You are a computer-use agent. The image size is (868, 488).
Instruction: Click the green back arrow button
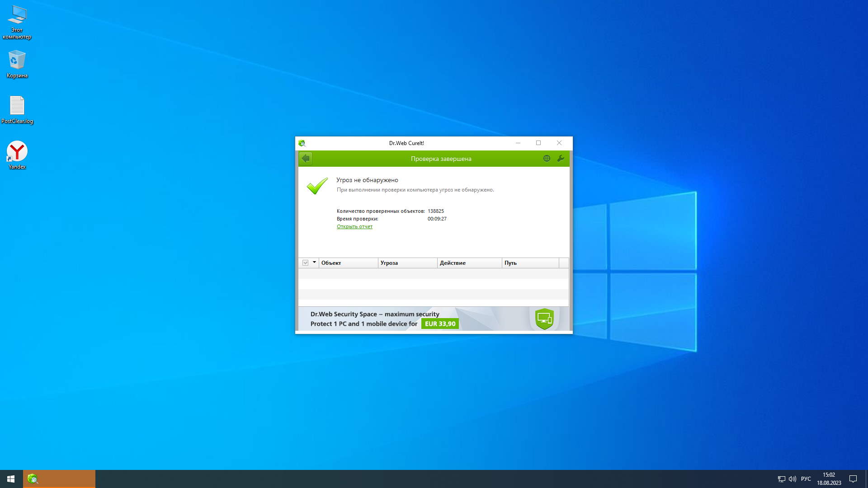(306, 159)
